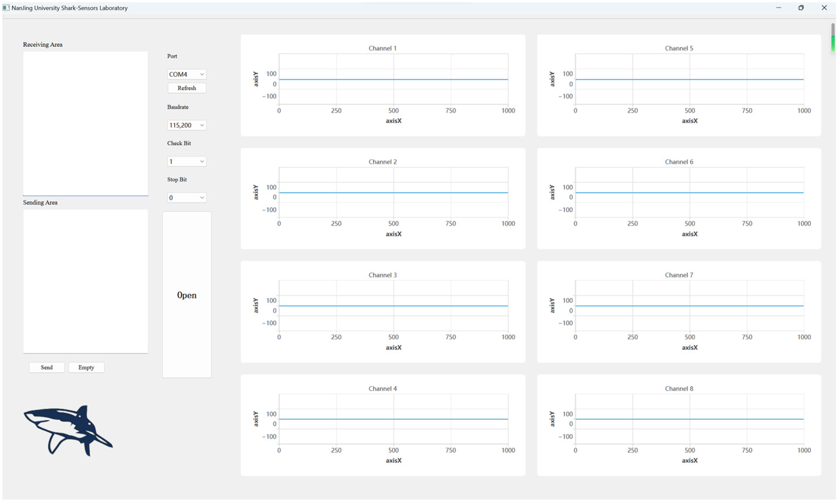The image size is (839, 504).
Task: Restore down the window
Action: [x=801, y=8]
